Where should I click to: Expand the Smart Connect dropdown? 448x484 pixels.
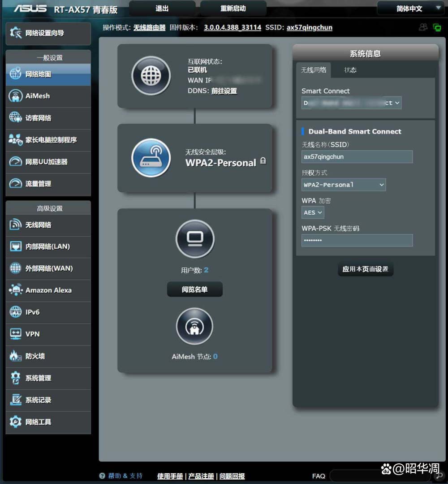351,103
